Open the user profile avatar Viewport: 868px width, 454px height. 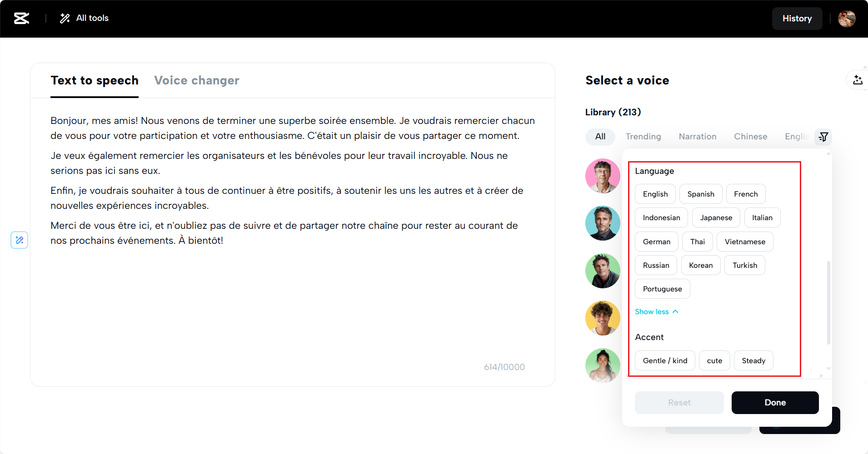pos(847,19)
